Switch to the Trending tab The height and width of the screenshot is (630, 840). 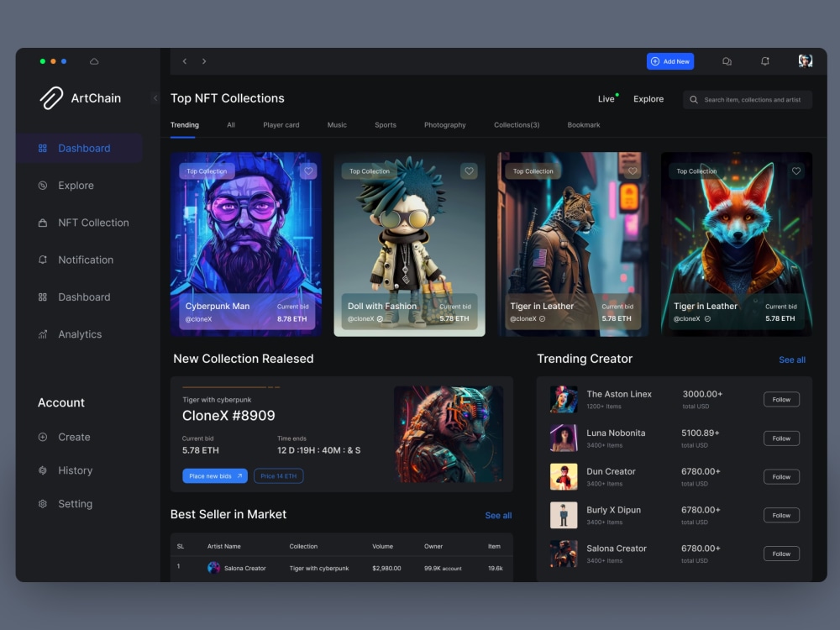pos(184,125)
